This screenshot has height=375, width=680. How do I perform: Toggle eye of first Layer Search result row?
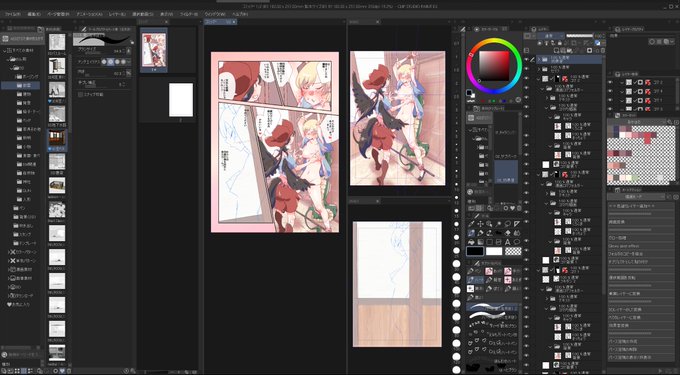(x=610, y=82)
